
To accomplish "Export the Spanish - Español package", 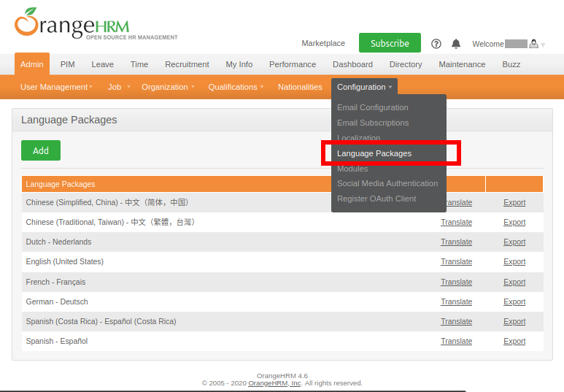I will pyautogui.click(x=514, y=341).
